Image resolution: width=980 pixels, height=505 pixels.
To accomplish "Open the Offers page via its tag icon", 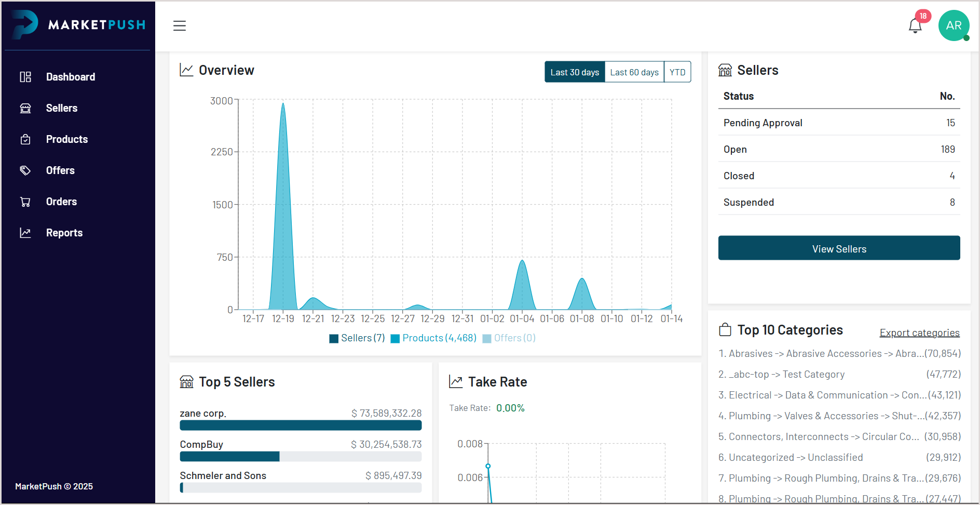I will coord(25,170).
